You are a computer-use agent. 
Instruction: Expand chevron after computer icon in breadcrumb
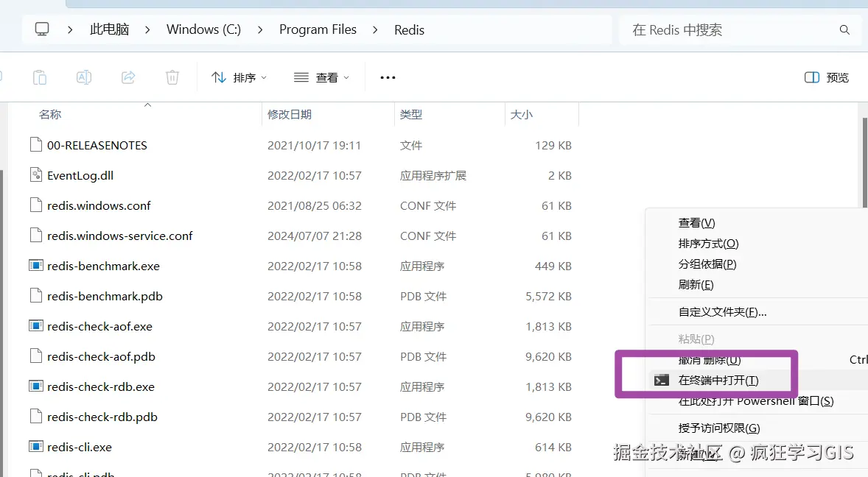tap(70, 30)
